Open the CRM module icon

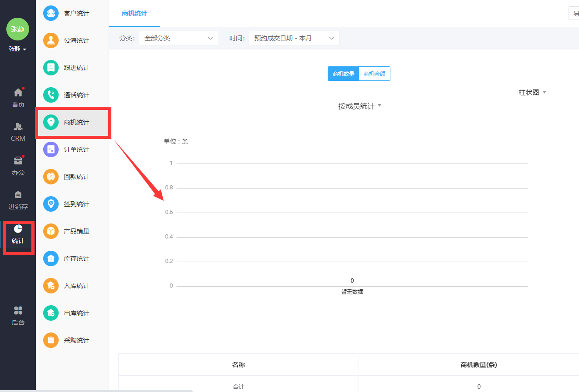[x=18, y=127]
